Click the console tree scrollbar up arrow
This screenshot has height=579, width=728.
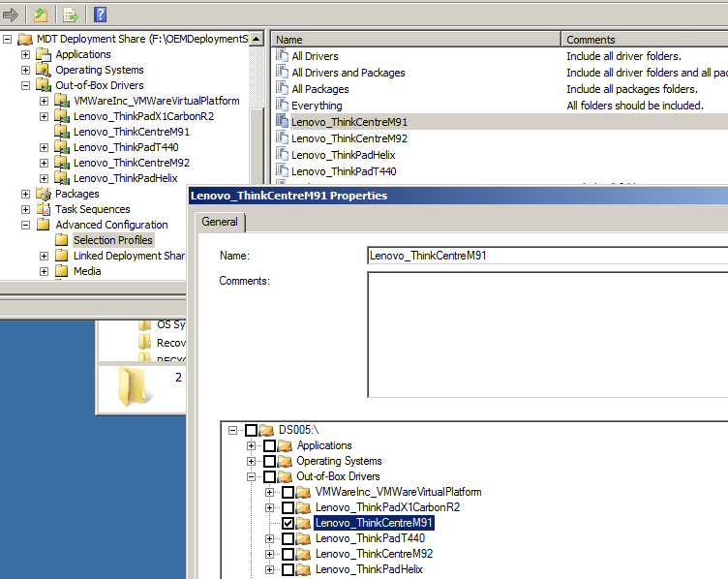[257, 39]
